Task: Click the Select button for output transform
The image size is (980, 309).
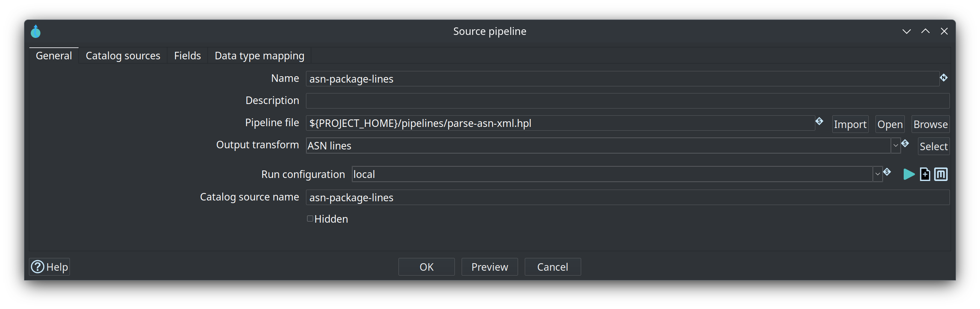Action: point(934,146)
